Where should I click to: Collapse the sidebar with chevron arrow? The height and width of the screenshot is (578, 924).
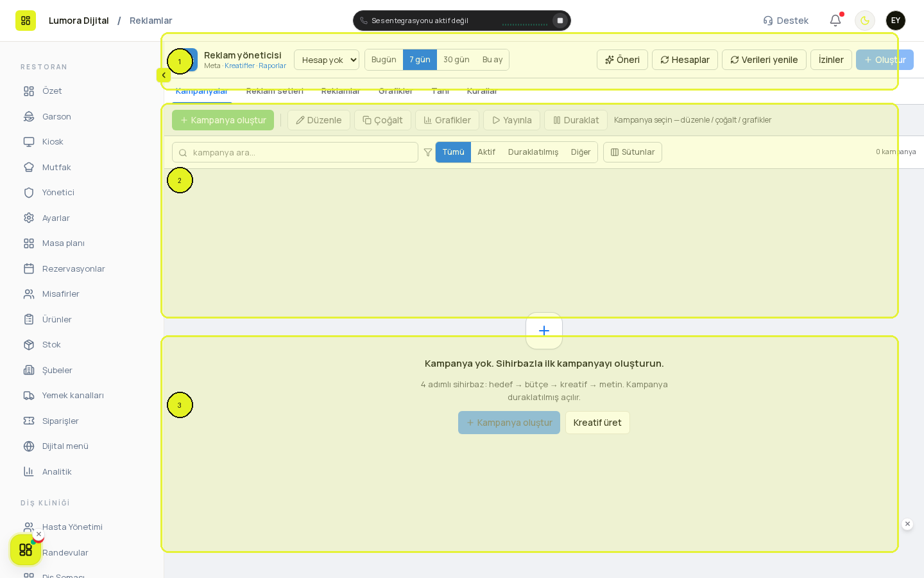click(164, 75)
